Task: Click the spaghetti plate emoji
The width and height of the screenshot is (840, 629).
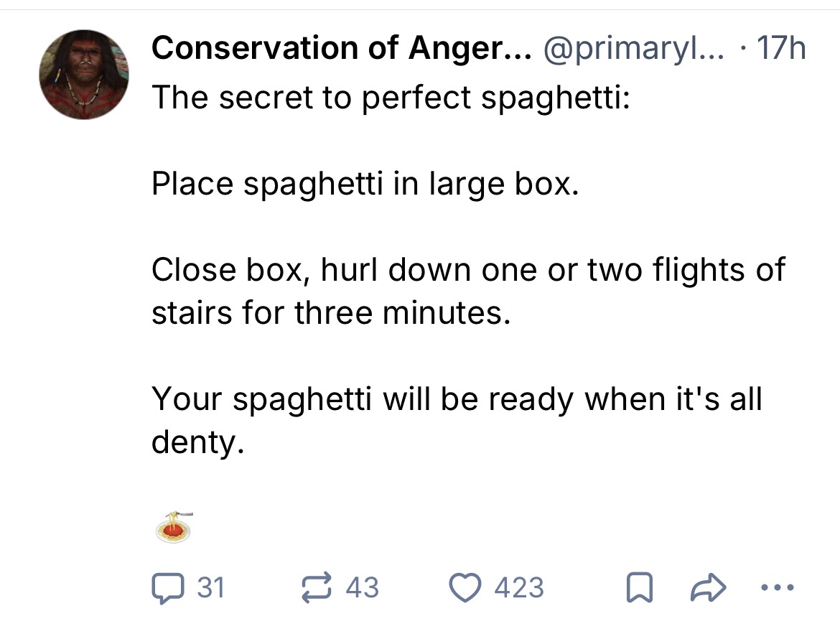Action: pyautogui.click(x=173, y=527)
